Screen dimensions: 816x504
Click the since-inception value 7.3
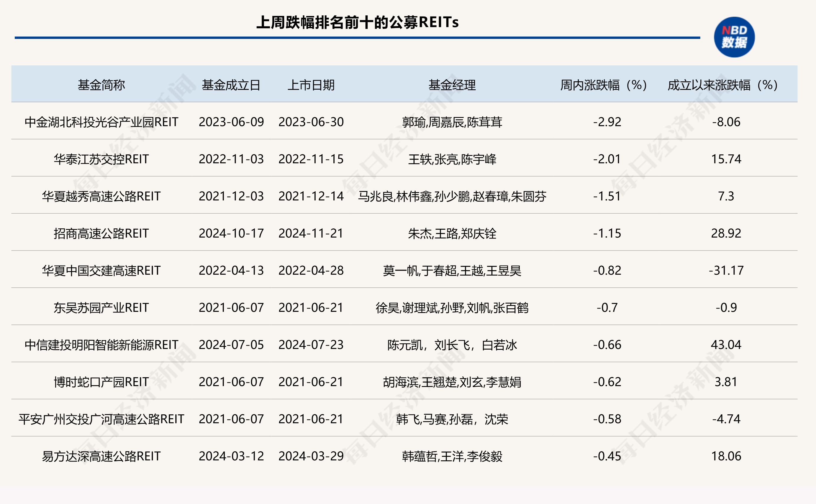tap(726, 196)
